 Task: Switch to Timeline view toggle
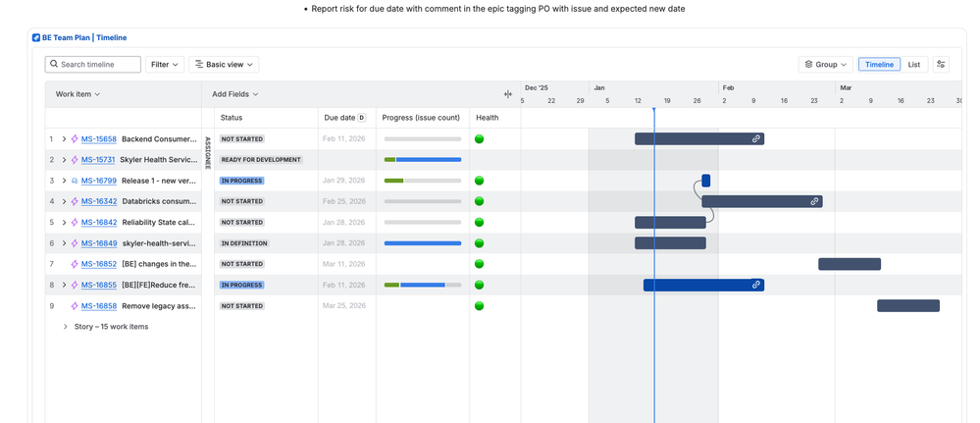(879, 65)
